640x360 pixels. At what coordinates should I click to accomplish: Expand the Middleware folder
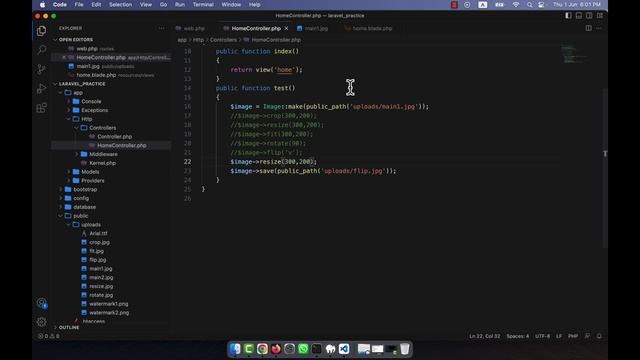(103, 154)
